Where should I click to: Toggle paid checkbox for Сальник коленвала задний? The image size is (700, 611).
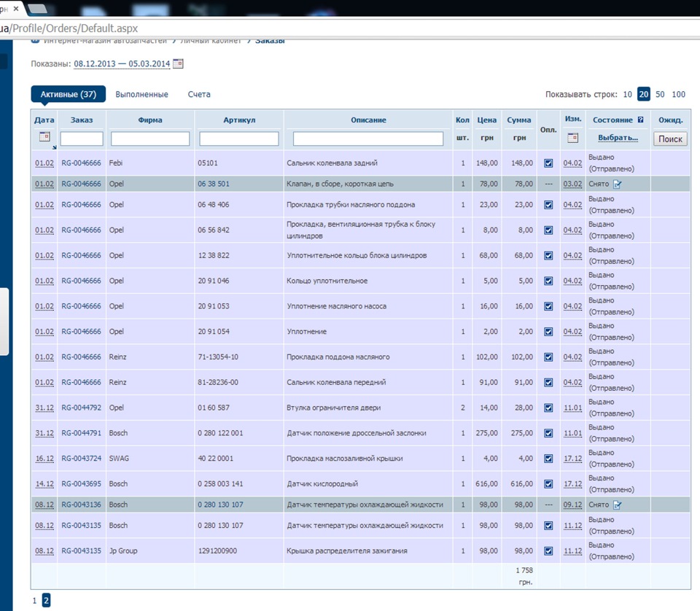[x=548, y=163]
